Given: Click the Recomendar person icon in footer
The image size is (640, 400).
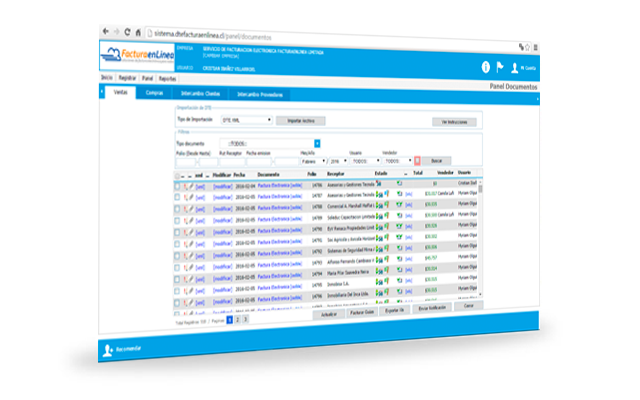Looking at the screenshot, I should tap(108, 351).
